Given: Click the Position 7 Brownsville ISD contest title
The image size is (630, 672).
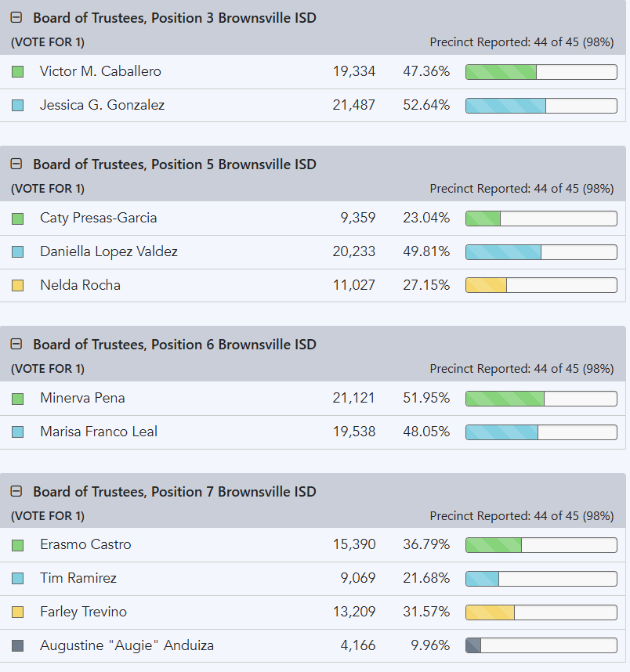Looking at the screenshot, I should point(175,492).
